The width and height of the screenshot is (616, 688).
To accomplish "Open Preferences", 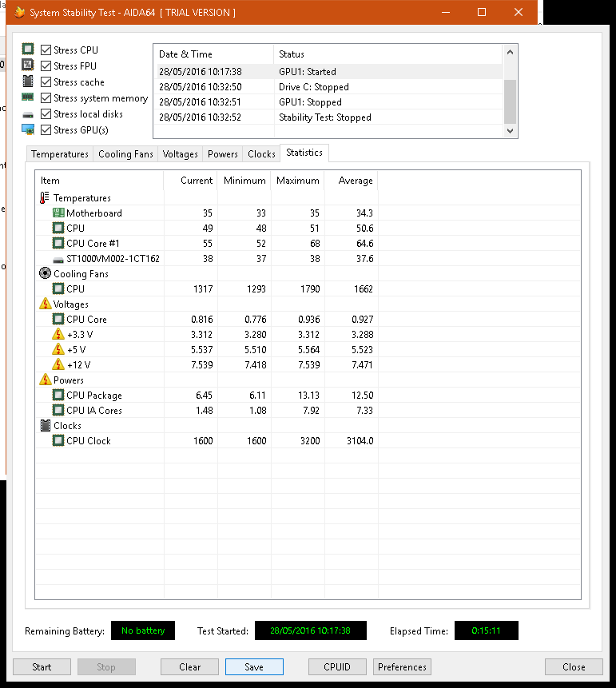I will point(402,667).
